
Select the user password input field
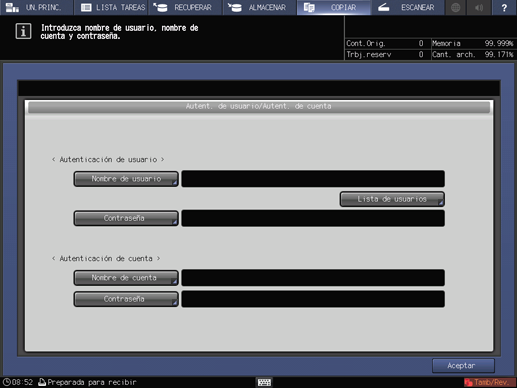tap(313, 218)
